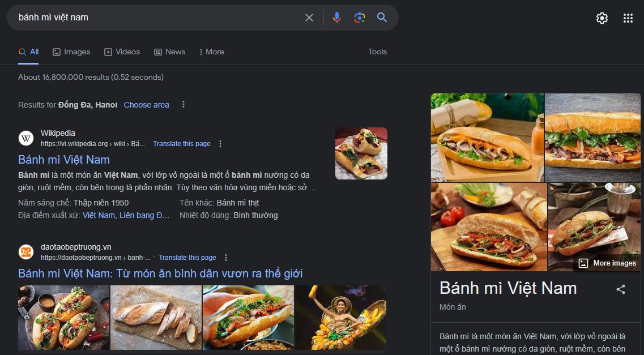
Task: Open the Wikipedia result thumbnail image
Action: click(361, 153)
